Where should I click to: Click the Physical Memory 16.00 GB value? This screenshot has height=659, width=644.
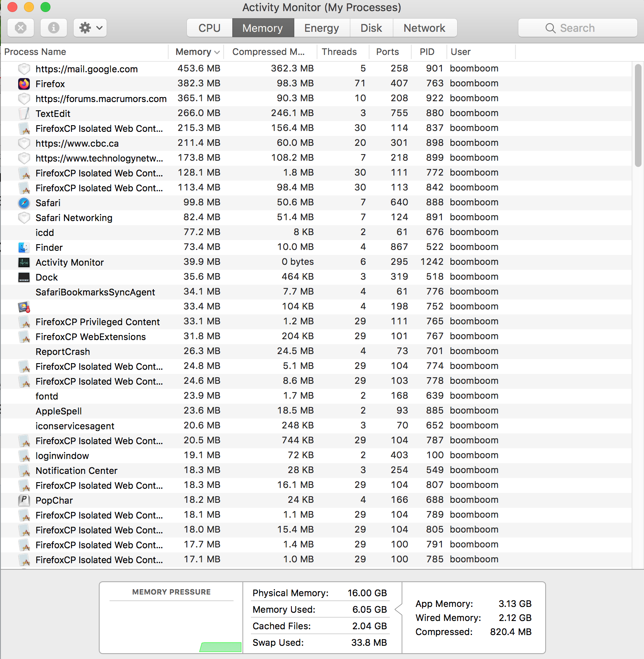pyautogui.click(x=367, y=593)
